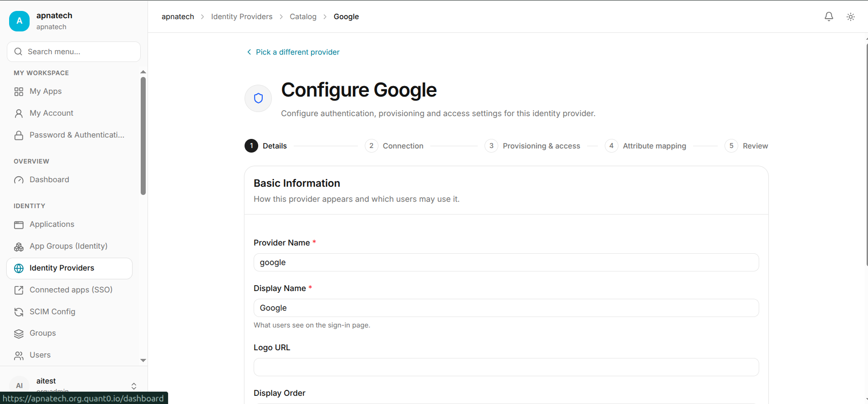Viewport: 868px width, 404px height.
Task: Open Catalog breadcrumb link
Action: (303, 16)
